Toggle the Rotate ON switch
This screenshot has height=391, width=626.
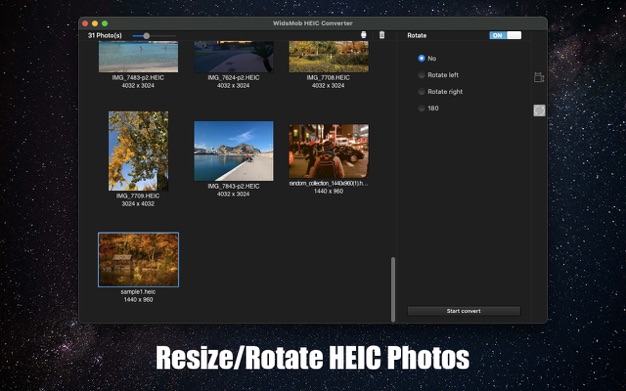pyautogui.click(x=505, y=35)
